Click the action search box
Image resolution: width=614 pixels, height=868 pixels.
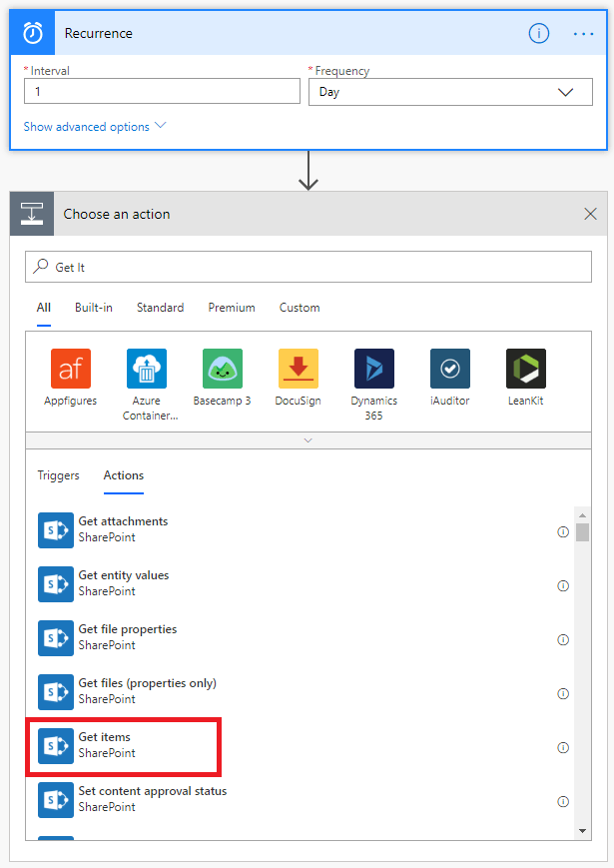[x=308, y=267]
